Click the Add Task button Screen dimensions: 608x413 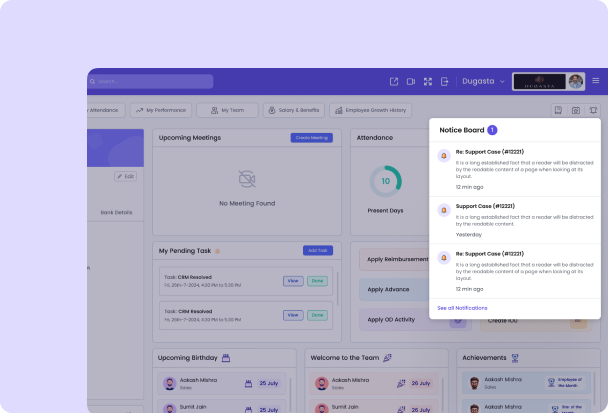318,251
